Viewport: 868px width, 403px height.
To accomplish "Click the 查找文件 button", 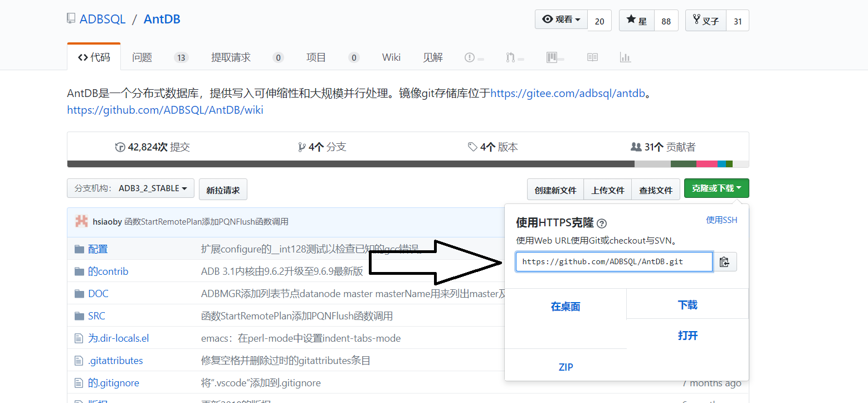I will tap(656, 190).
